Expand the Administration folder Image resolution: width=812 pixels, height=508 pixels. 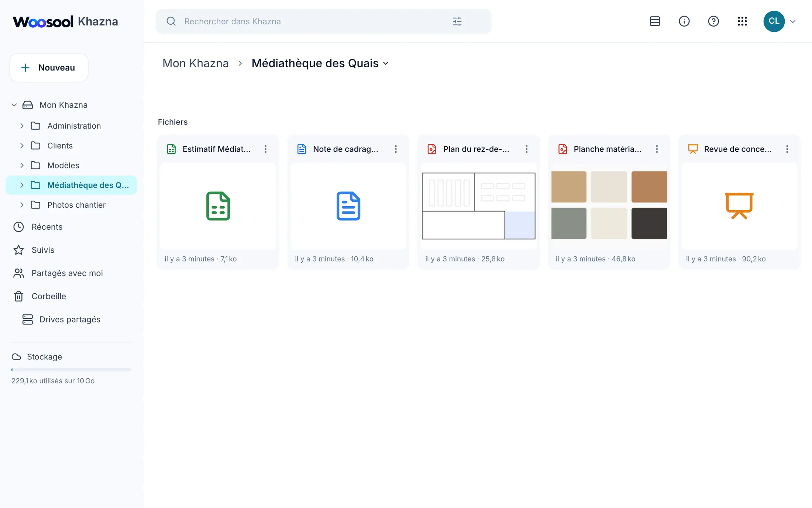22,126
